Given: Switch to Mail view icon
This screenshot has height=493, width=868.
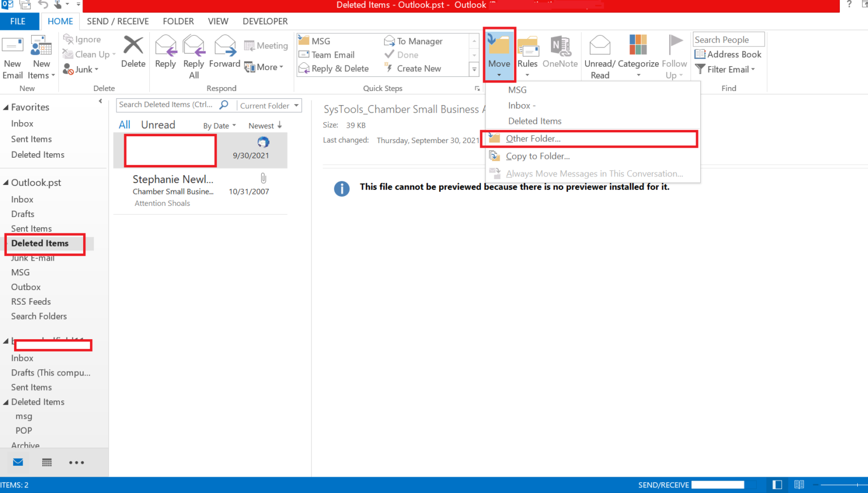Looking at the screenshot, I should point(18,462).
